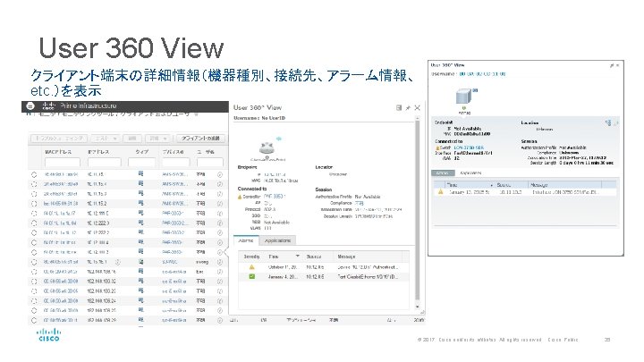Click the type icon in the 192.168.108.24 row
The image size is (644, 362).
(141, 301)
